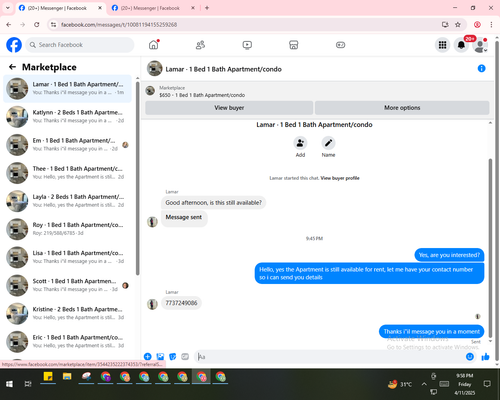Open the Thee 1 Bed conversation
This screenshot has width=500, height=400.
click(x=67, y=173)
